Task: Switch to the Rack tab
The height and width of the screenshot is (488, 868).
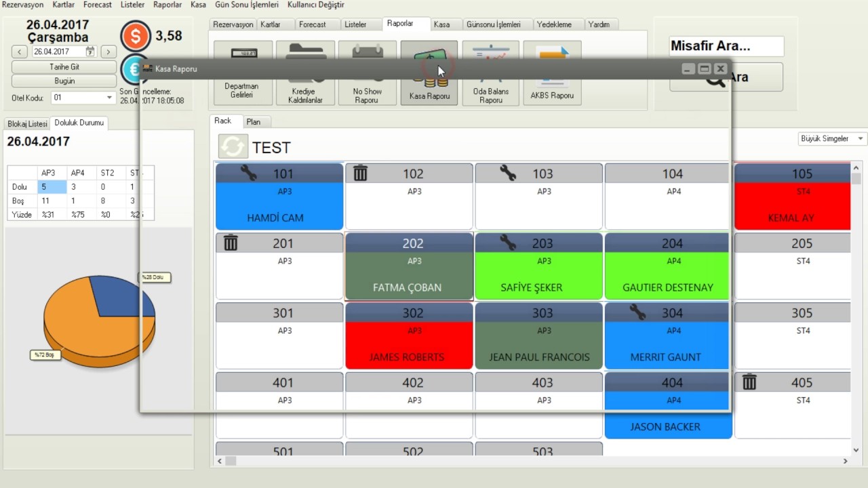Action: (x=226, y=121)
